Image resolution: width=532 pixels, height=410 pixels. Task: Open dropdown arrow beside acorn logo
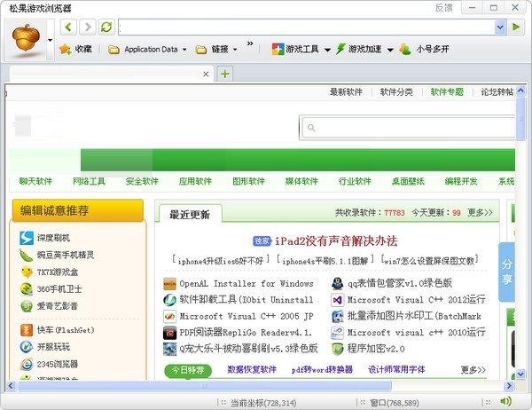[x=51, y=41]
